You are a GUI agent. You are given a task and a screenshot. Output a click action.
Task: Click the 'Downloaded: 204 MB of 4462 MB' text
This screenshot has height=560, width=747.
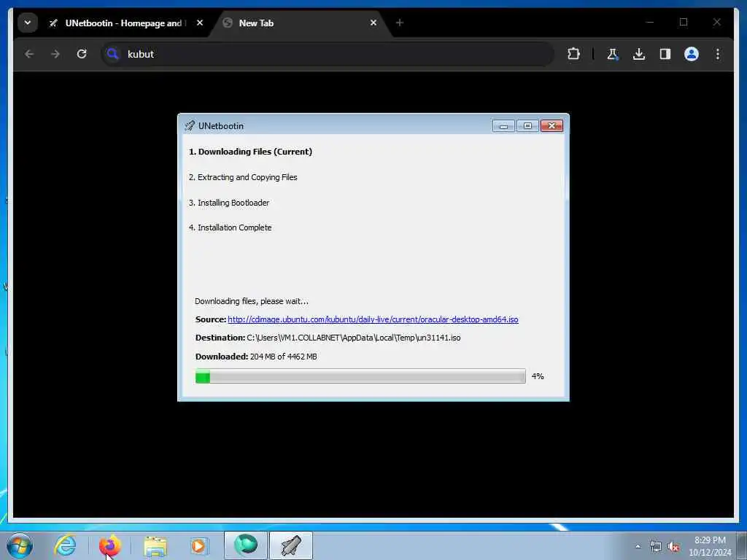[256, 357]
